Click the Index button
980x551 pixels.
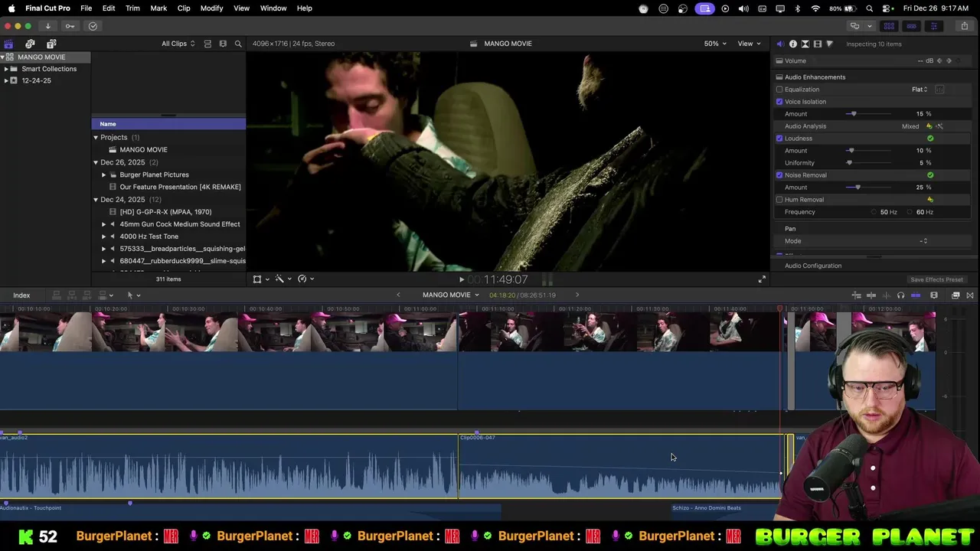click(21, 295)
